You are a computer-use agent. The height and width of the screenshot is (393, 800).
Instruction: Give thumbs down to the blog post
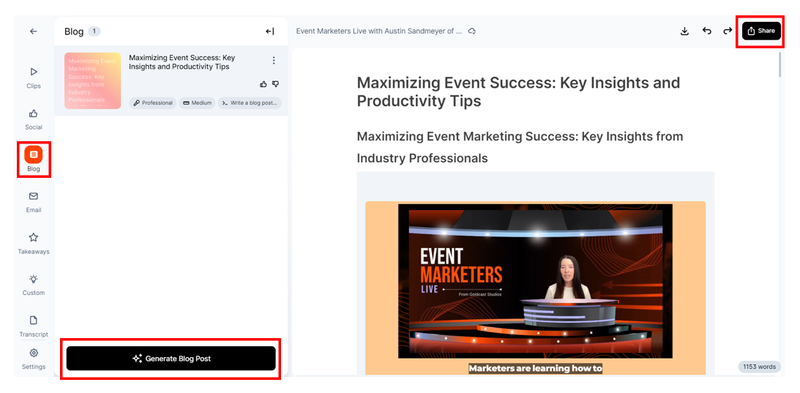tap(276, 84)
